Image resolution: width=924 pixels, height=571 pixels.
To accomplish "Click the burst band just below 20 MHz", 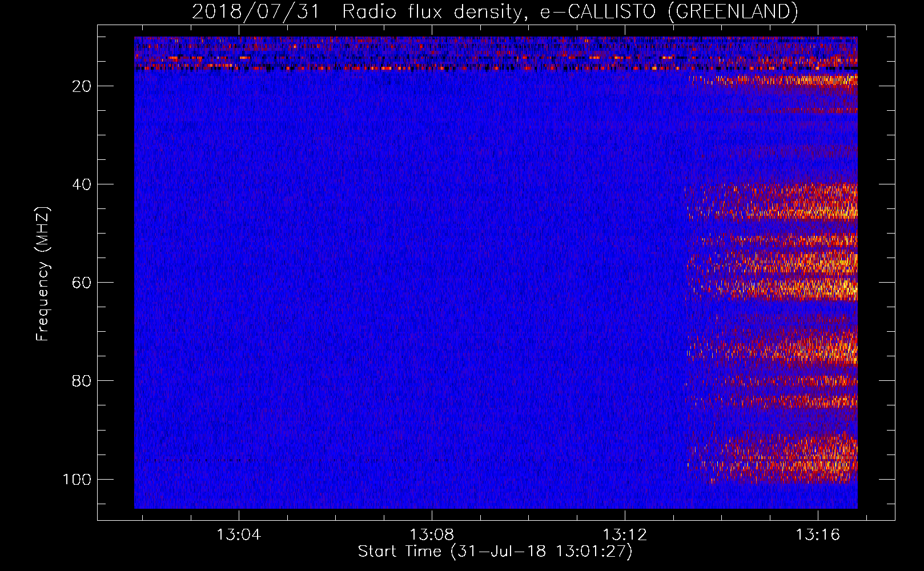I will point(774,80).
